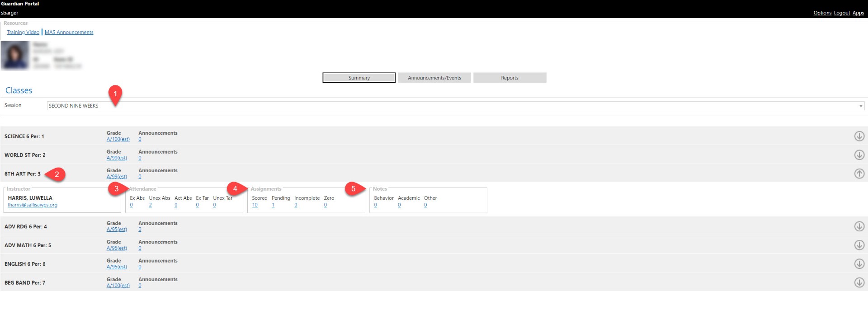Open the Reports tab
This screenshot has height=324, width=868.
[509, 78]
